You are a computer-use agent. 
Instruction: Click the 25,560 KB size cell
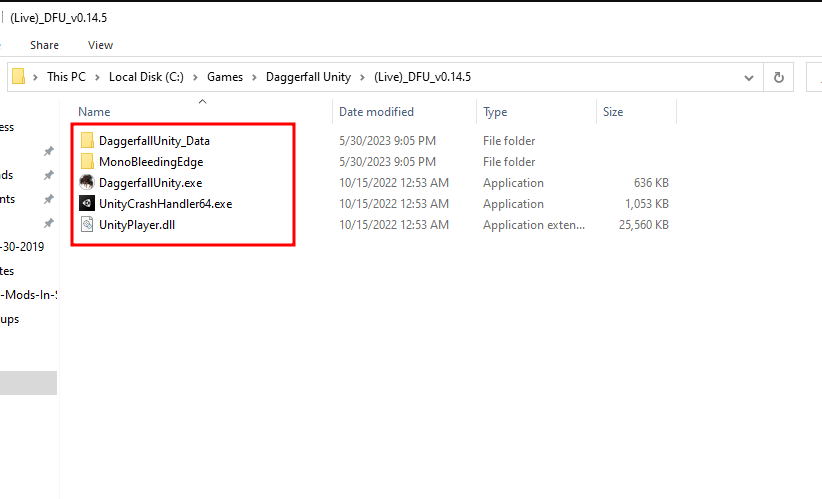pos(644,224)
